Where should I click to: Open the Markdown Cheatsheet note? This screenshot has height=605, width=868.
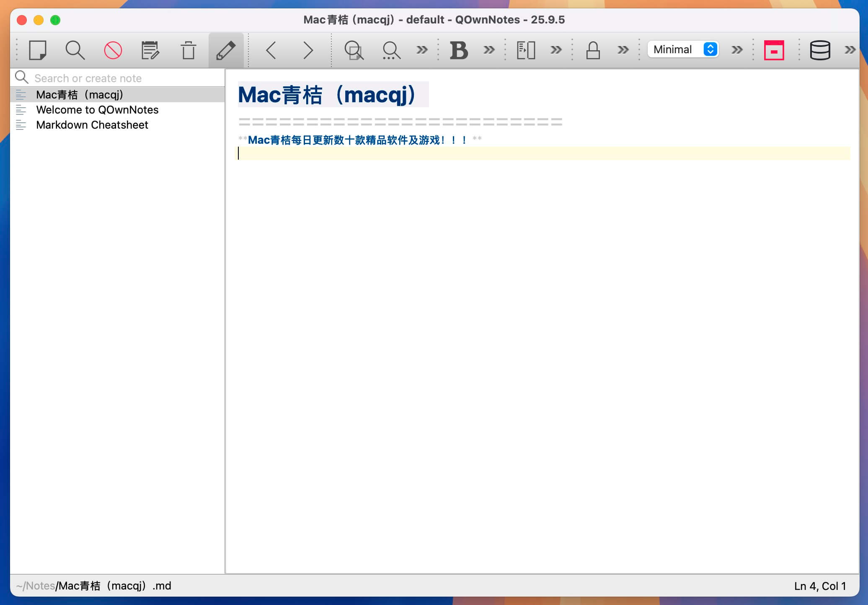(92, 125)
